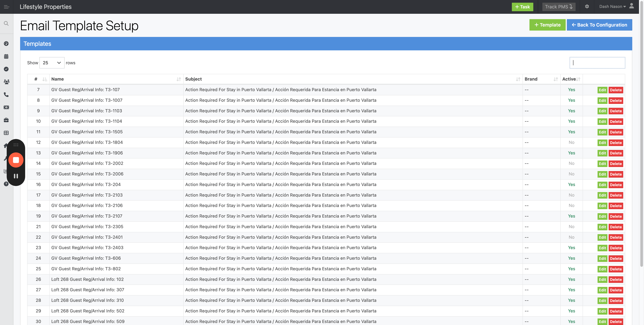Click the 'No' active value for T3-1804
644x325 pixels.
click(571, 142)
